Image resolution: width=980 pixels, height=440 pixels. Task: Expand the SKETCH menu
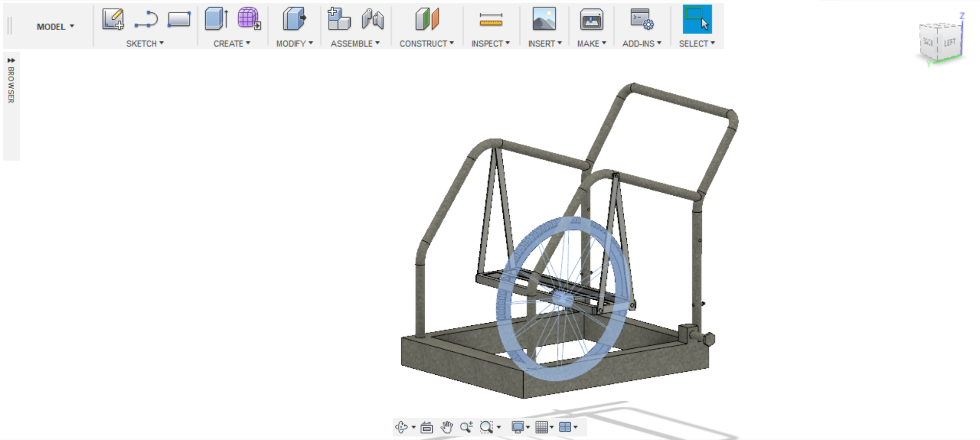[x=145, y=44]
